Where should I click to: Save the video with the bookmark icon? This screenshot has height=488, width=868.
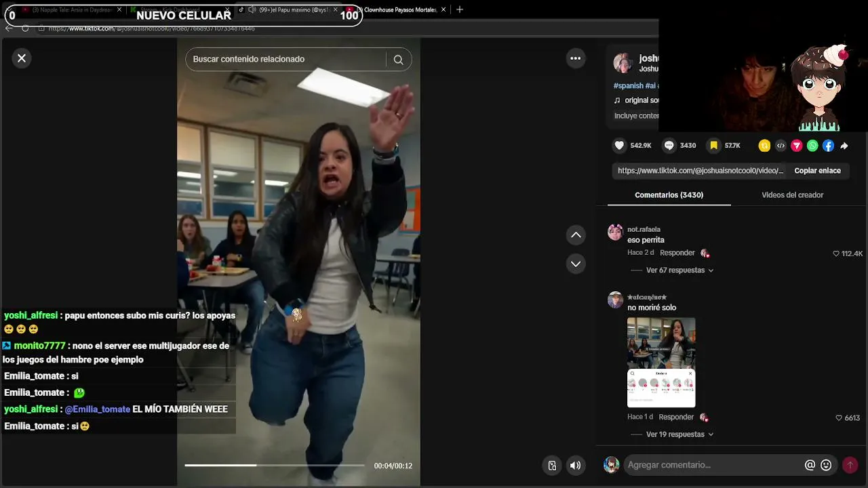click(x=713, y=146)
